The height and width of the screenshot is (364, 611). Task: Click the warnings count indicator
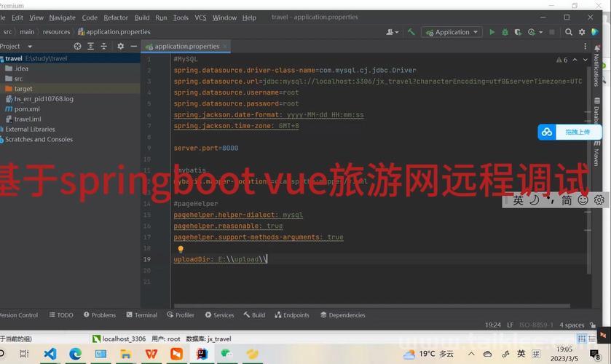pyautogui.click(x=562, y=60)
